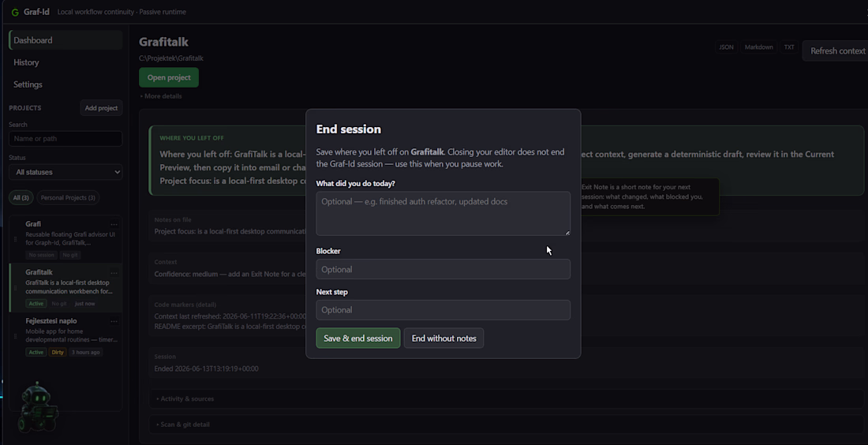The width and height of the screenshot is (868, 445).
Task: Open the All statuses dropdown
Action: [x=65, y=172]
